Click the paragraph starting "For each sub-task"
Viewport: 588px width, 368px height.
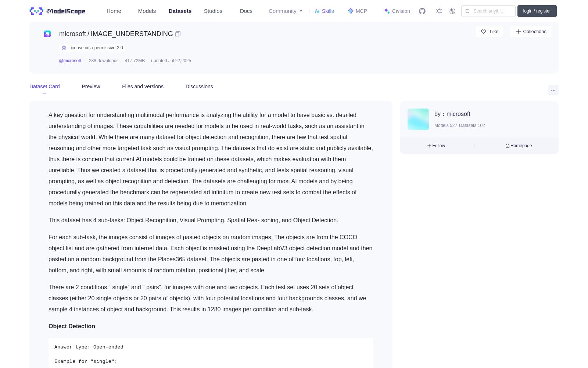point(211,254)
